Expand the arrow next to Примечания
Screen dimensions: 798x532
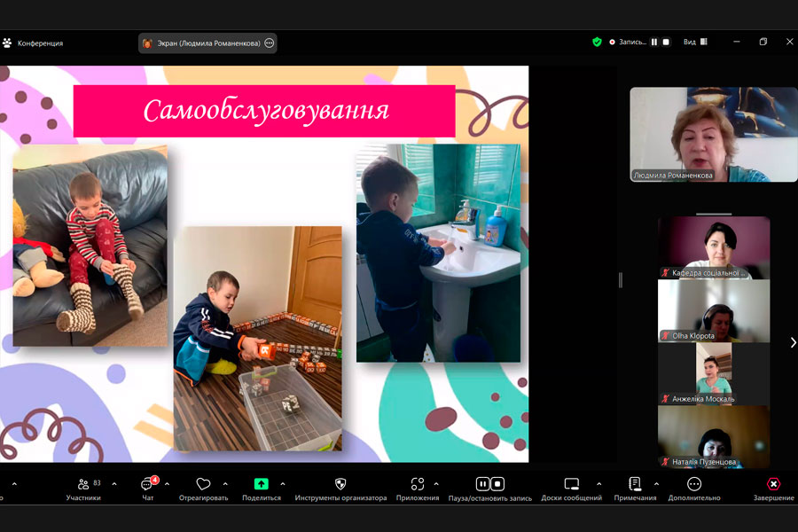[656, 484]
